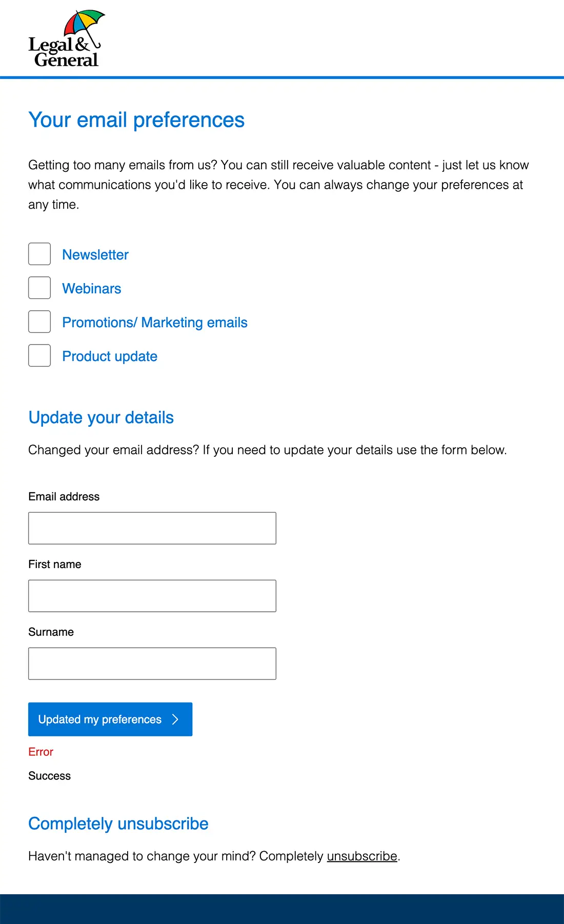
Task: Check the Promotions/Marketing emails box
Action: [x=39, y=322]
